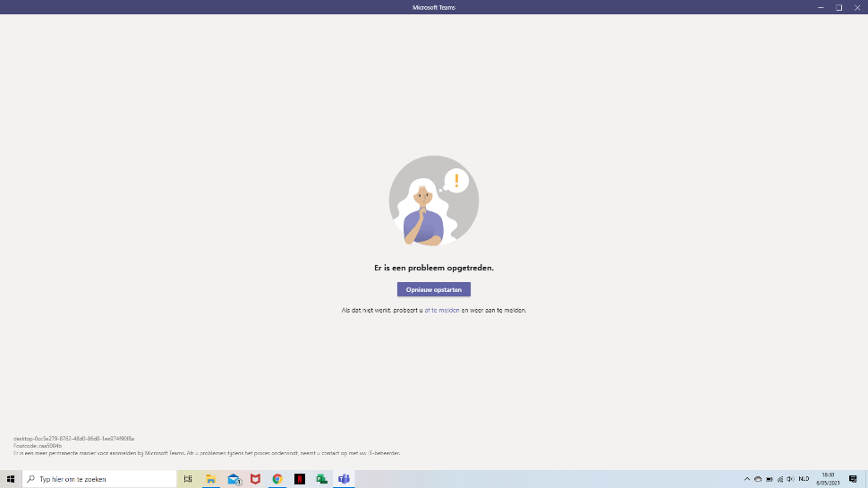Open the volume speaker tray icon

pos(790,479)
